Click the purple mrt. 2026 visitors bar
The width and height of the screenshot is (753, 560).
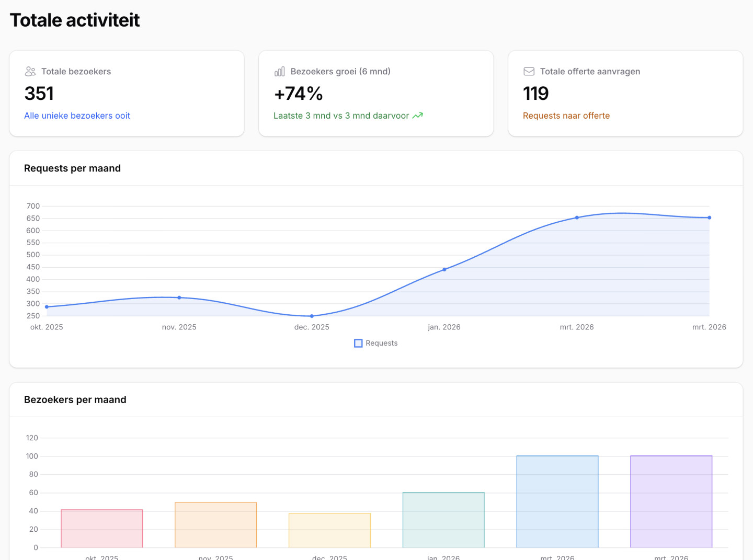pos(671,501)
